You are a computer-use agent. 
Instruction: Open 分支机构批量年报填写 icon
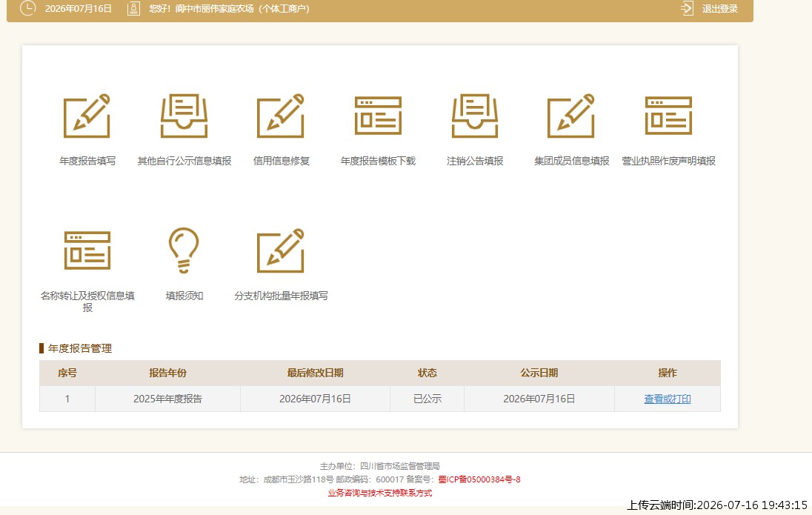point(281,250)
